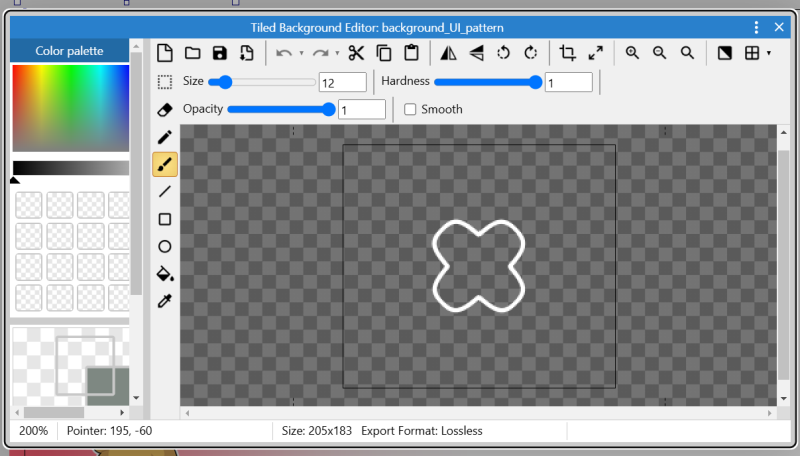Viewport: 800px width, 456px height.
Task: Click the Color palette panel header
Action: click(69, 50)
